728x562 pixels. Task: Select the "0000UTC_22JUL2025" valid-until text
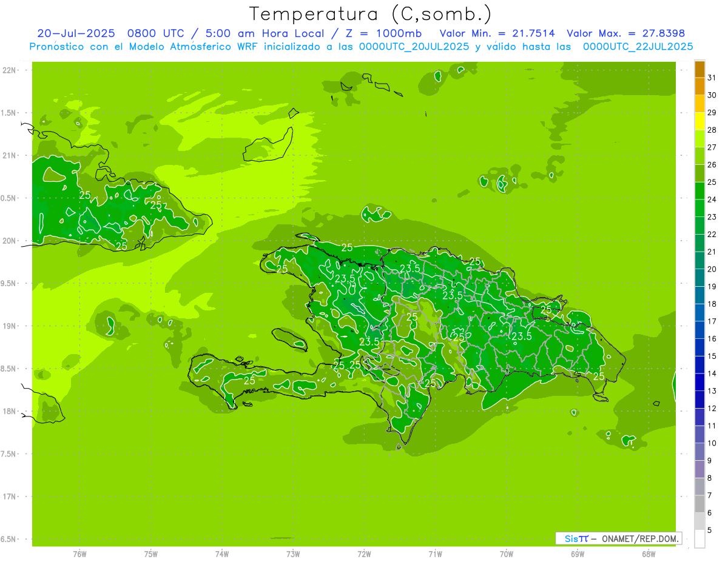(x=638, y=46)
